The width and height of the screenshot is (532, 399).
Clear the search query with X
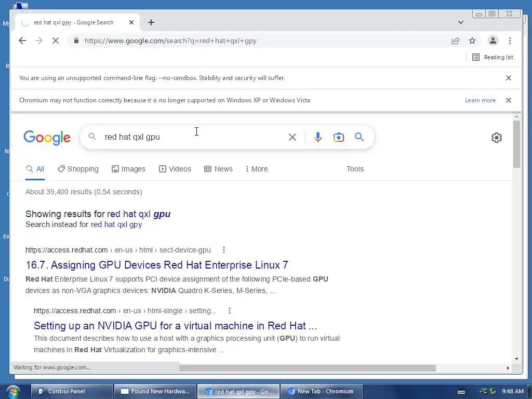(292, 137)
